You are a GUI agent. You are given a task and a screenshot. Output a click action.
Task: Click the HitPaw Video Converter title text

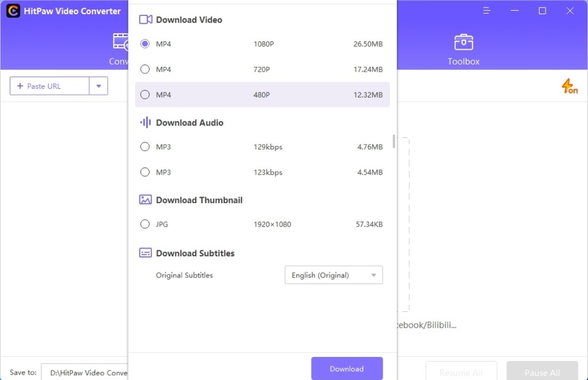(72, 11)
